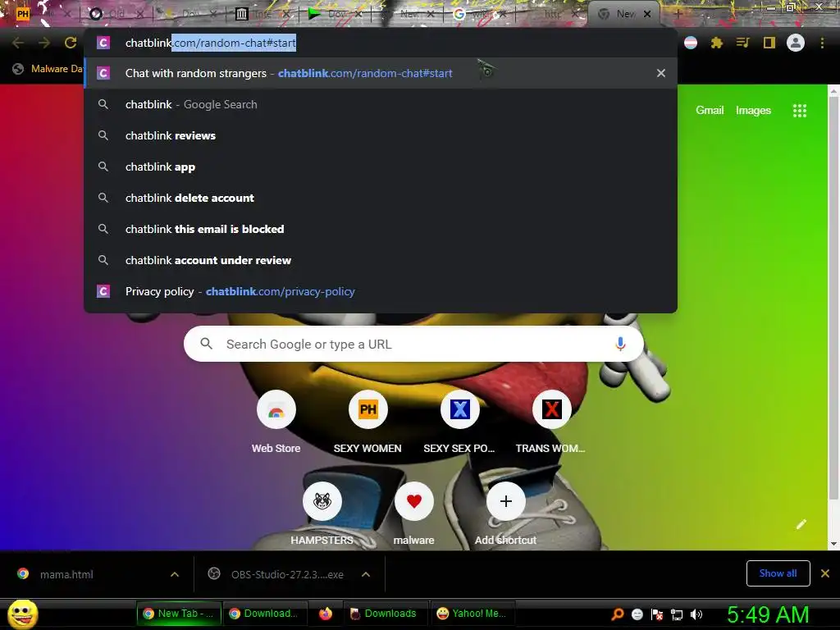Switch to the building-icon tab
This screenshot has height=630, width=840.
[262, 14]
